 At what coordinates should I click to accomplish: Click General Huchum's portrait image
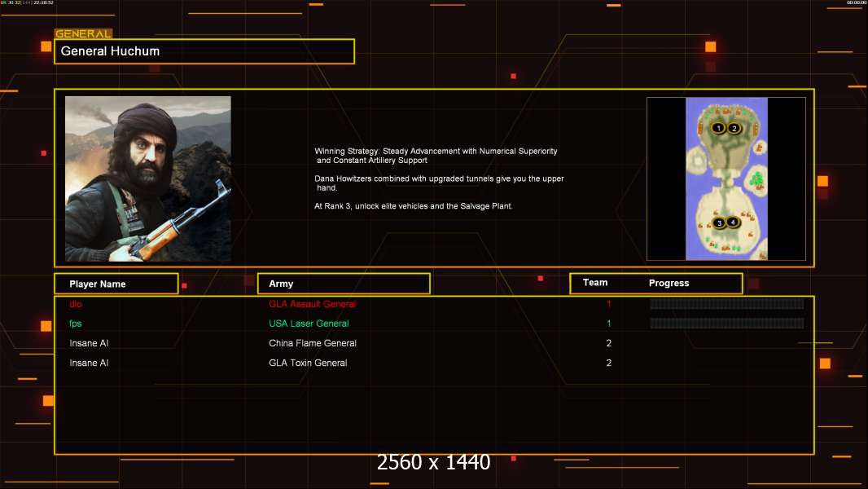[x=148, y=178]
